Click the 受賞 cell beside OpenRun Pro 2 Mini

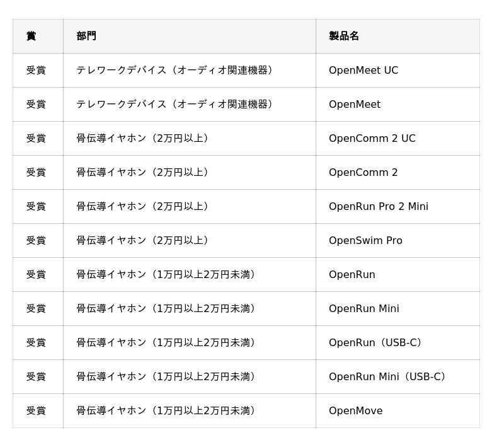[x=36, y=206]
